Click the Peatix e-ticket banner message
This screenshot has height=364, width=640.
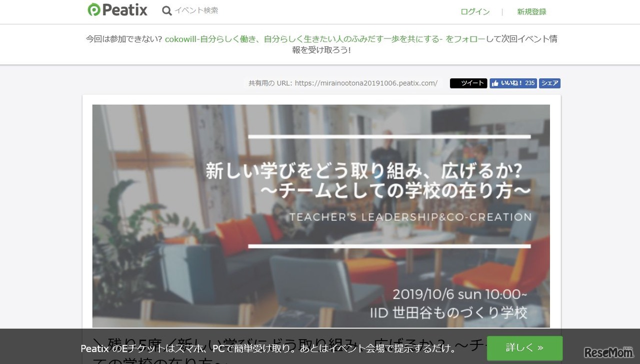coord(268,349)
